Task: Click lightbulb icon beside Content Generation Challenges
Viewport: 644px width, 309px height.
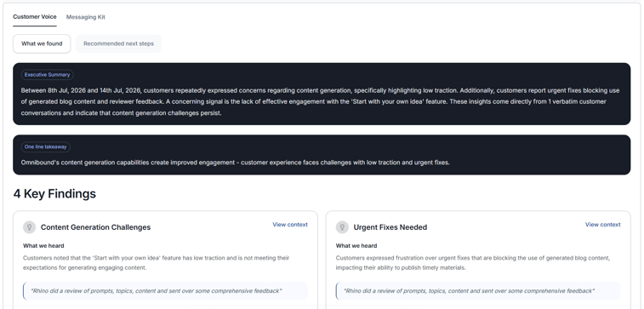Action: (29, 227)
